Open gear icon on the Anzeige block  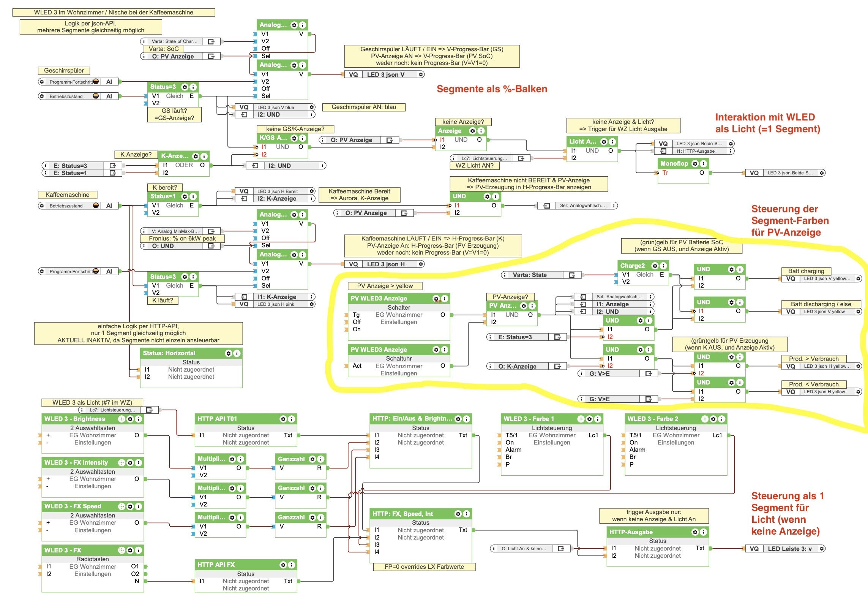click(472, 131)
